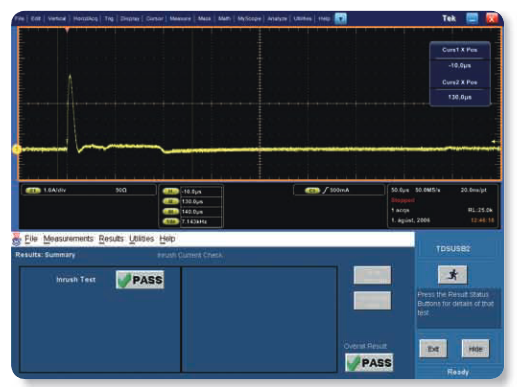
Task: Open the Horiz/Acq menu
Action: pos(85,19)
